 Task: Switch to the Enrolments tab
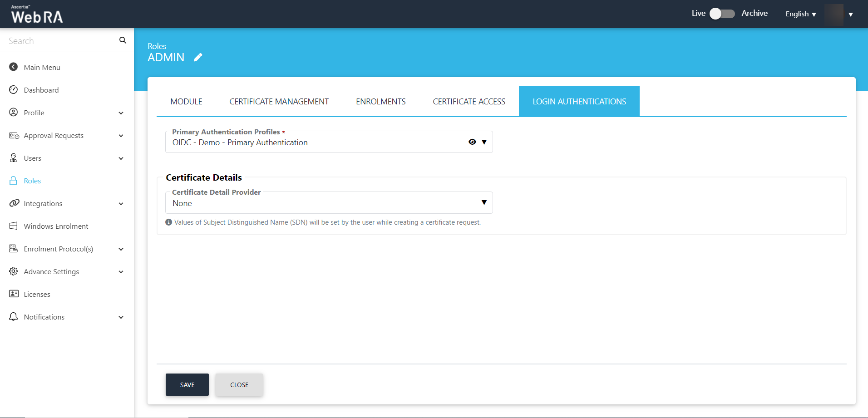(380, 102)
